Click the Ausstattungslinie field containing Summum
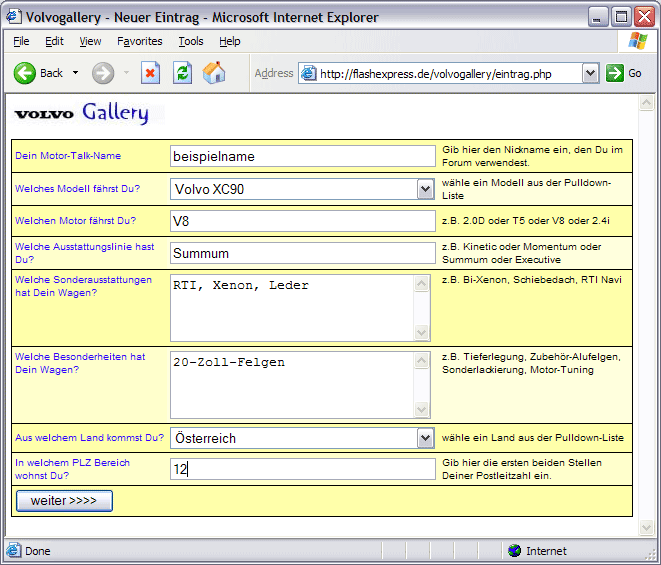Image resolution: width=661 pixels, height=565 pixels. [x=303, y=253]
